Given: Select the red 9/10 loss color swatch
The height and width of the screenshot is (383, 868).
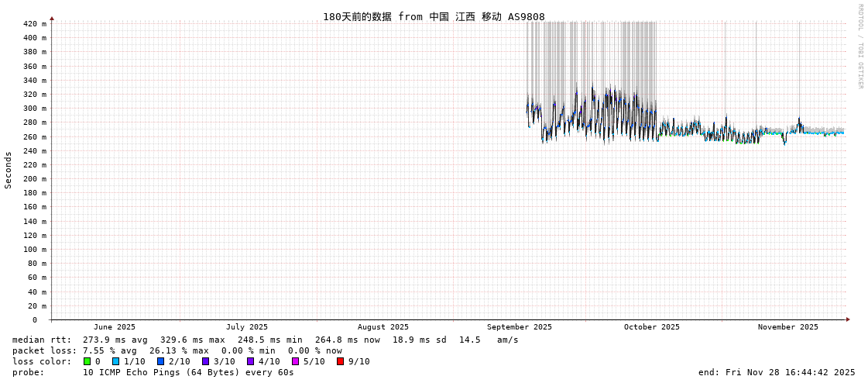Looking at the screenshot, I should [x=340, y=361].
